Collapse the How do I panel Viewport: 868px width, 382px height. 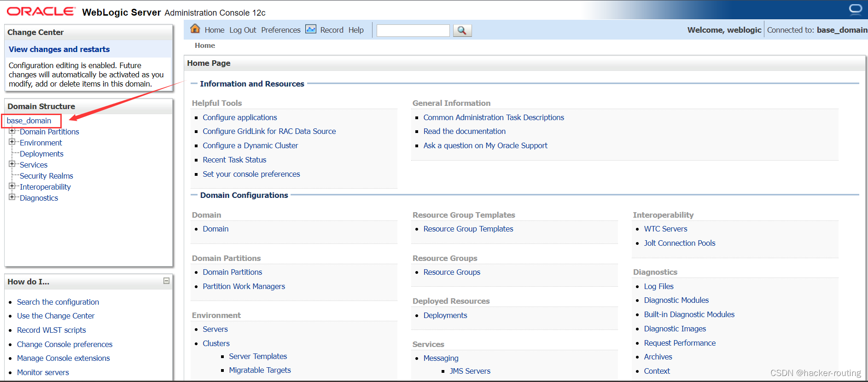(x=166, y=281)
